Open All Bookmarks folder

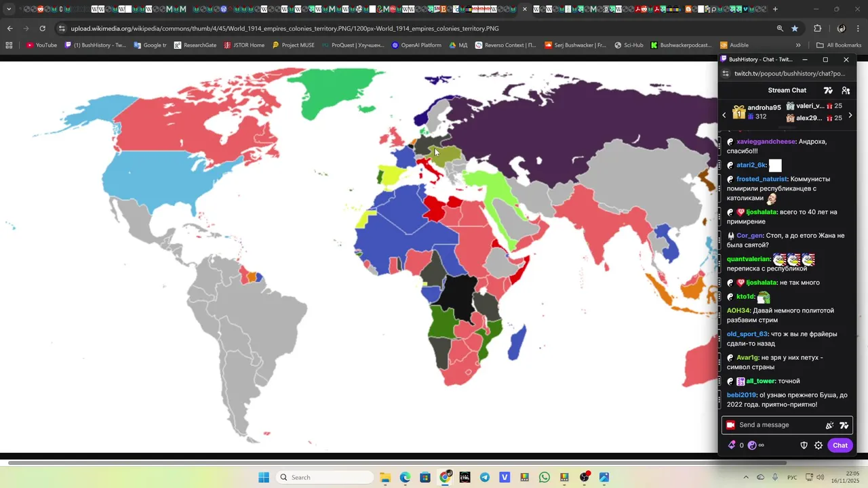(839, 45)
